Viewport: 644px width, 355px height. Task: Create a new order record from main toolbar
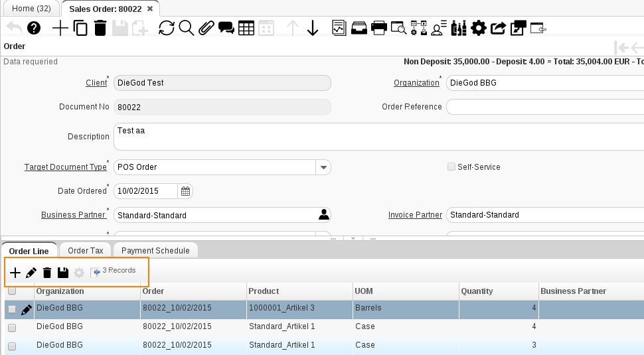point(60,28)
